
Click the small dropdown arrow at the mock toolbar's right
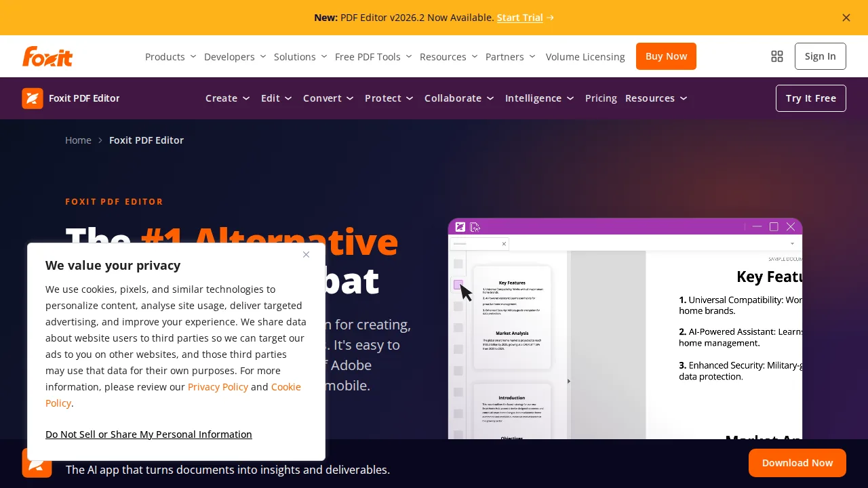(x=792, y=243)
